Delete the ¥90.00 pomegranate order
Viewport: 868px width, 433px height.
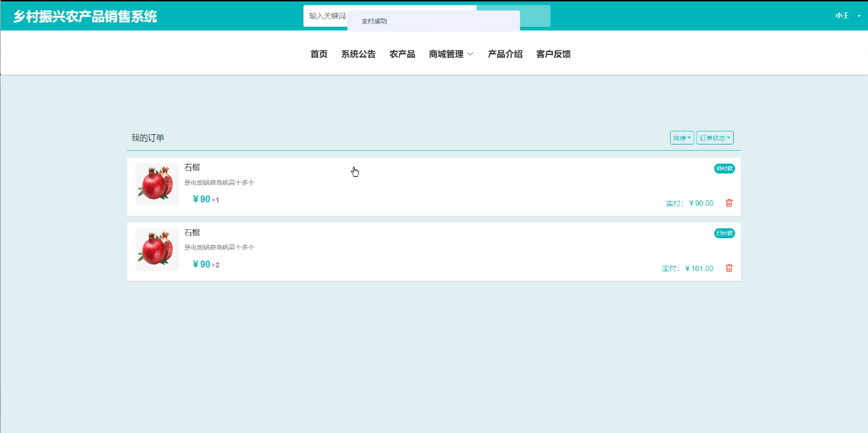[x=729, y=203]
